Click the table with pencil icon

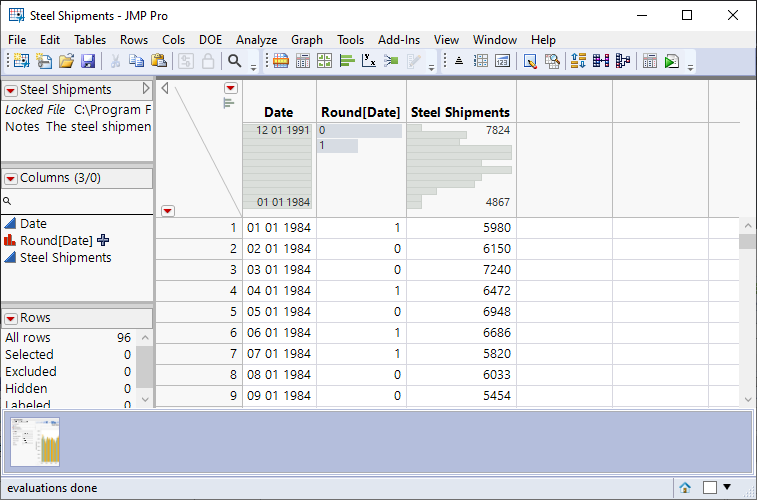[x=530, y=61]
